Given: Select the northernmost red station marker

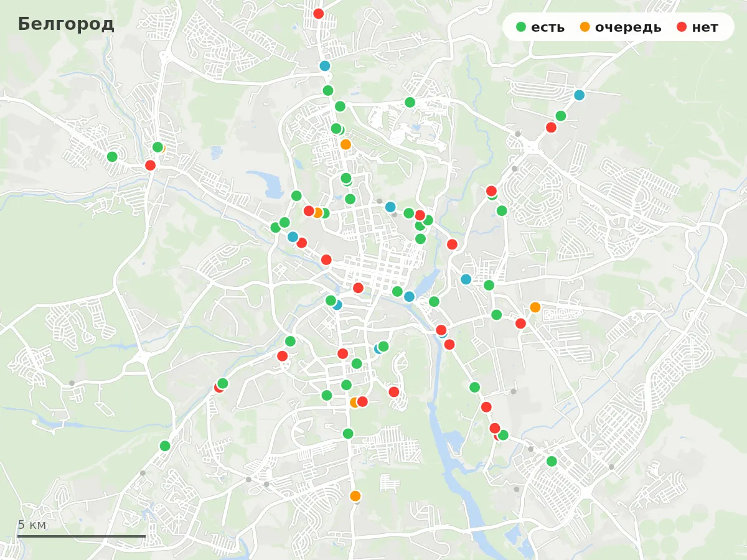Looking at the screenshot, I should pos(318,14).
